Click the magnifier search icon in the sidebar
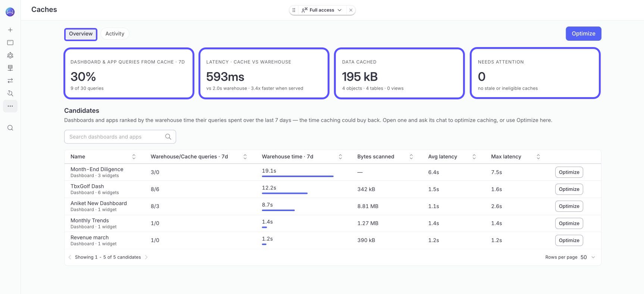This screenshot has height=294, width=644. (x=10, y=128)
